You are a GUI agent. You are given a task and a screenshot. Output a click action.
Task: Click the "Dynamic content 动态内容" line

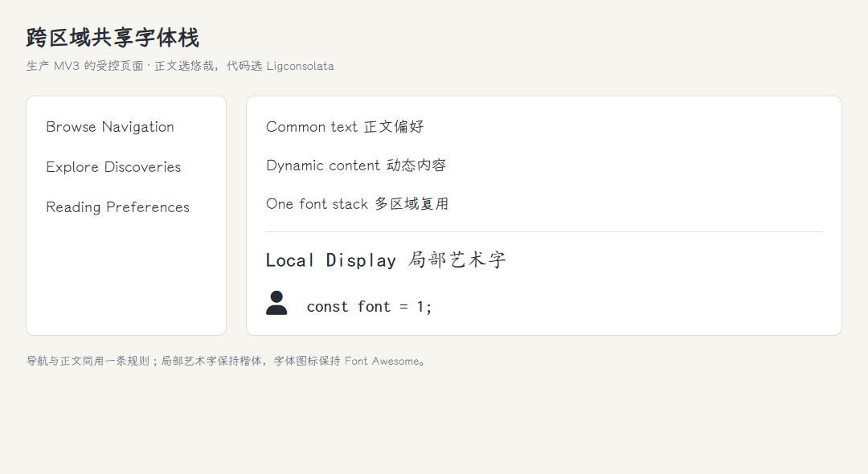(356, 165)
